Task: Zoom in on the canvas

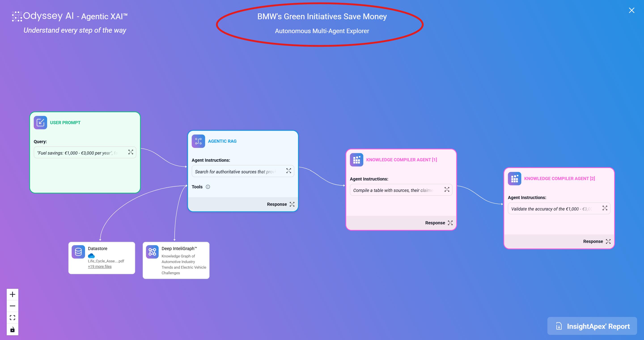Action: click(x=13, y=294)
